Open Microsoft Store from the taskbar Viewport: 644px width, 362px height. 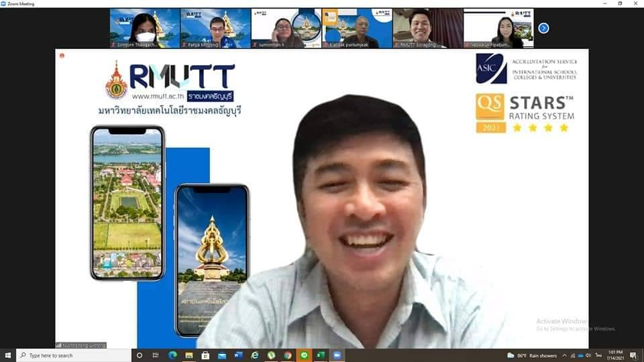click(205, 355)
